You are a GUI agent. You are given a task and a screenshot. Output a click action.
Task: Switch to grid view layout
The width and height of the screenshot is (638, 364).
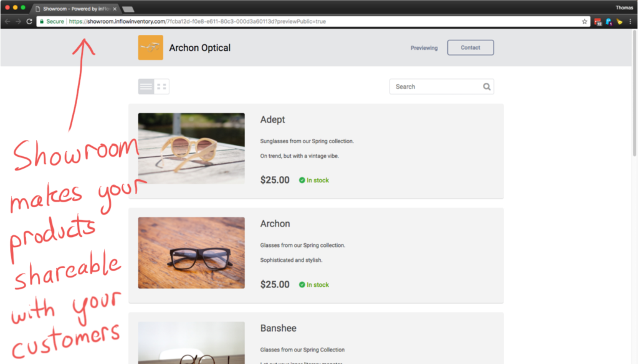coord(161,86)
